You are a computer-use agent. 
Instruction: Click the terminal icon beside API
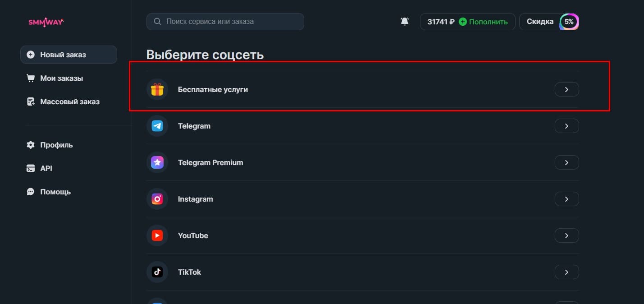(x=31, y=168)
